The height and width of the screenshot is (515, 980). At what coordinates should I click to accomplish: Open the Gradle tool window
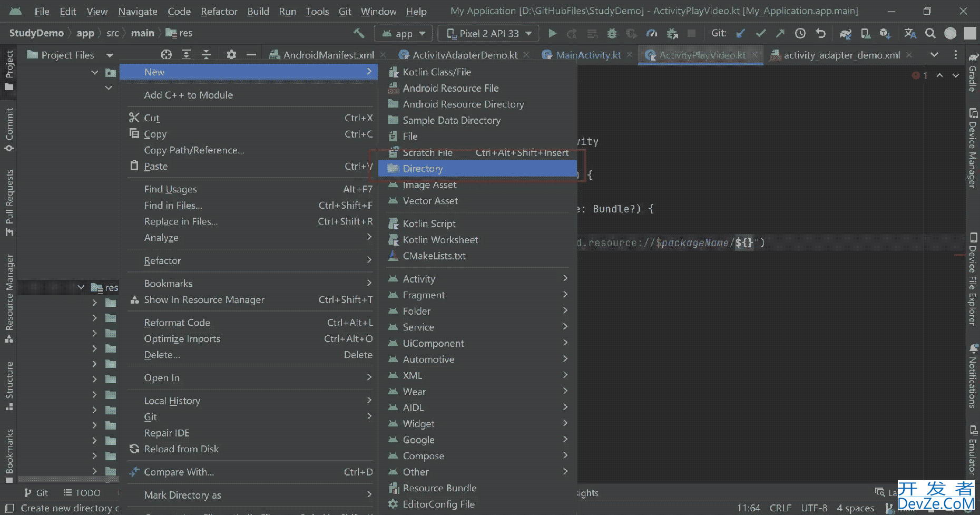tap(973, 72)
